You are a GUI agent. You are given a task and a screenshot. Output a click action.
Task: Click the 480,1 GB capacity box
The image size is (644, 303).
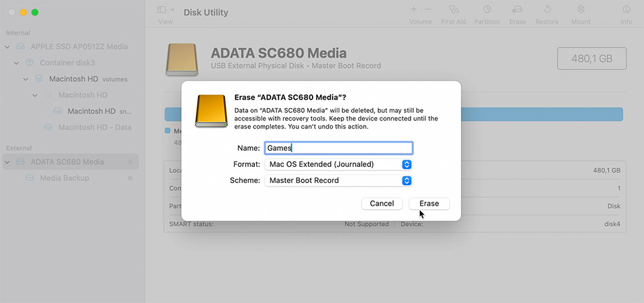coord(592,58)
